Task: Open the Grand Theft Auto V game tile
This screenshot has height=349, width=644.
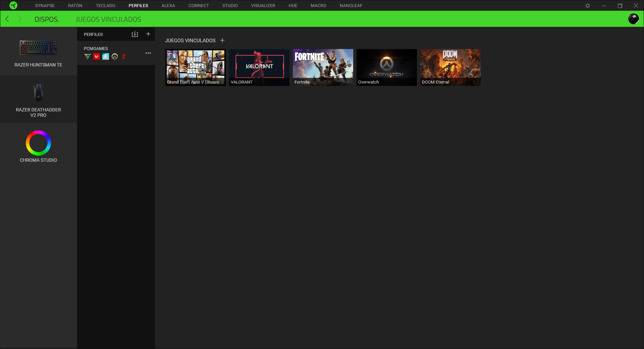Action: coord(196,67)
